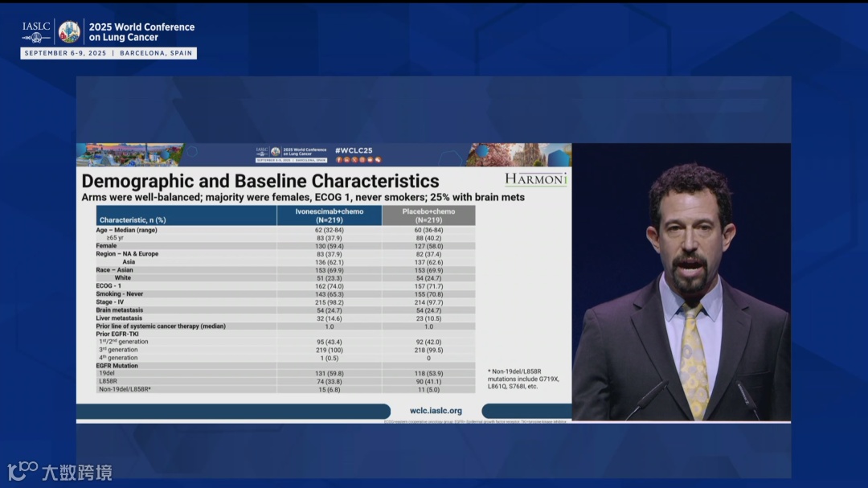Click the X icon in slide header

(x=355, y=159)
